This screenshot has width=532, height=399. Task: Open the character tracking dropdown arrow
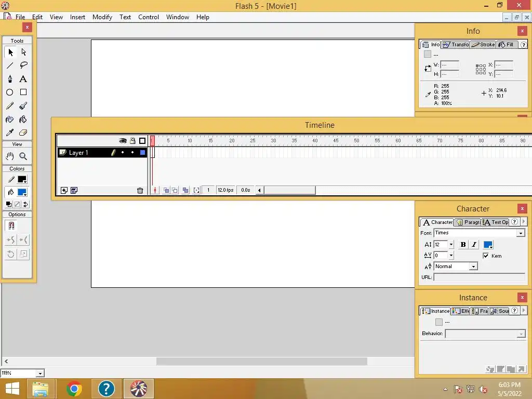click(x=451, y=255)
